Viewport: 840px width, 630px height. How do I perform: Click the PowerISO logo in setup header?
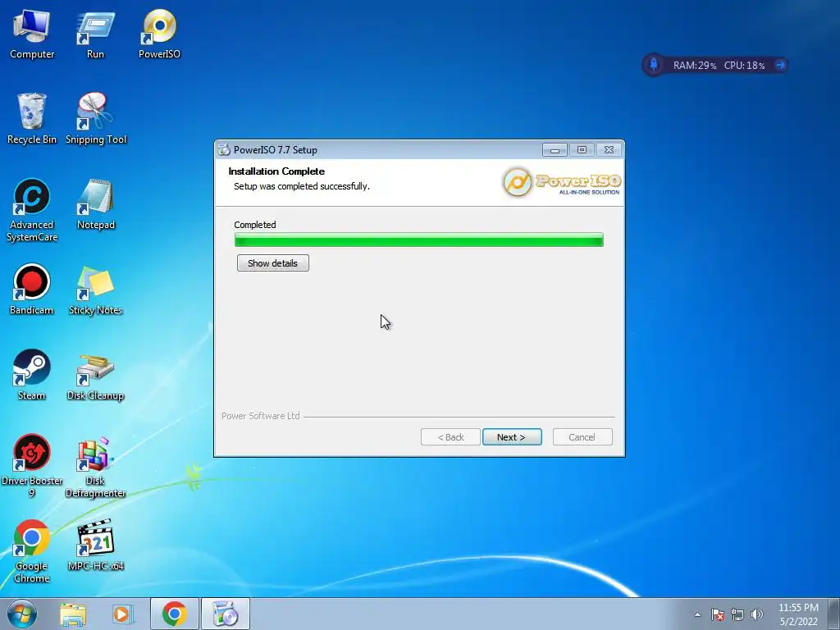[561, 182]
